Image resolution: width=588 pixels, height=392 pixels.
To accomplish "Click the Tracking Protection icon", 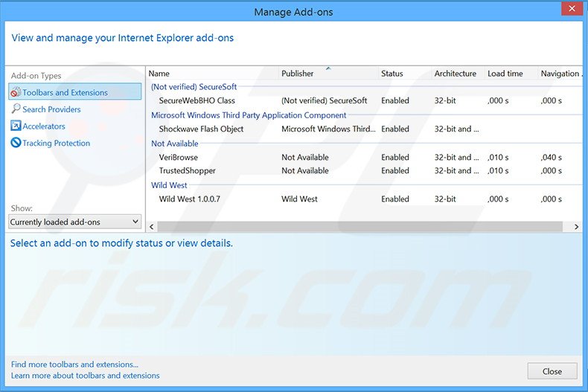I will click(16, 142).
